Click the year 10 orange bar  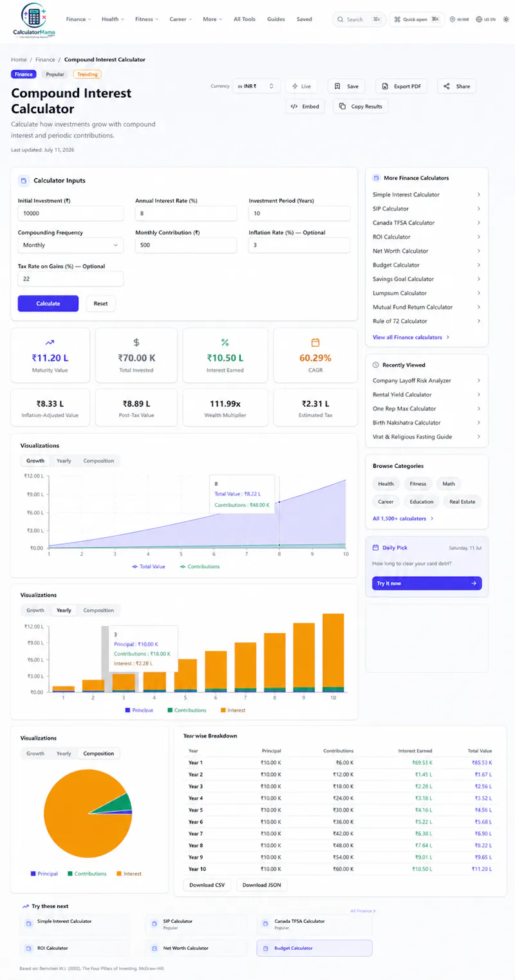coord(333,650)
